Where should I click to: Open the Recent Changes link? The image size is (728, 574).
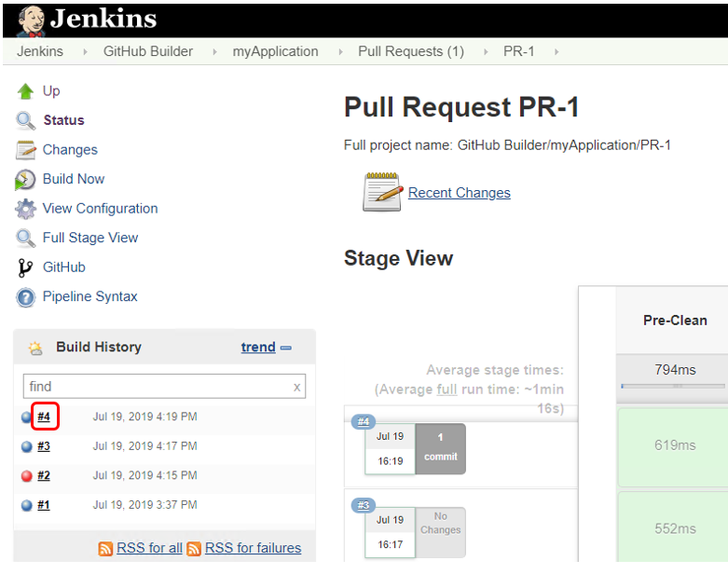[x=459, y=193]
